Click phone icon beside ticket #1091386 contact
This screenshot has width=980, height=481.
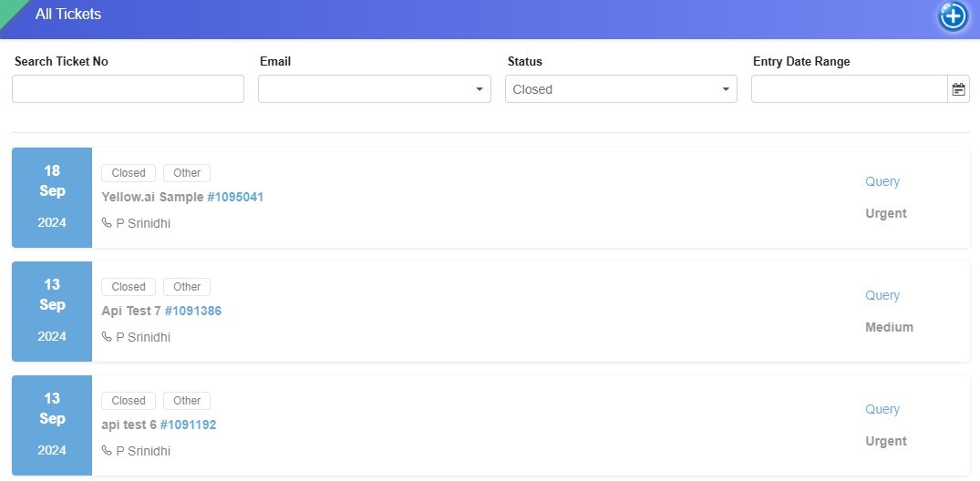pos(107,337)
